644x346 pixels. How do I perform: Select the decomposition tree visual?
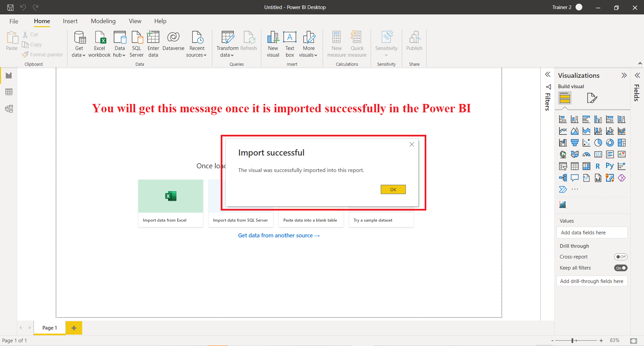[563, 178]
